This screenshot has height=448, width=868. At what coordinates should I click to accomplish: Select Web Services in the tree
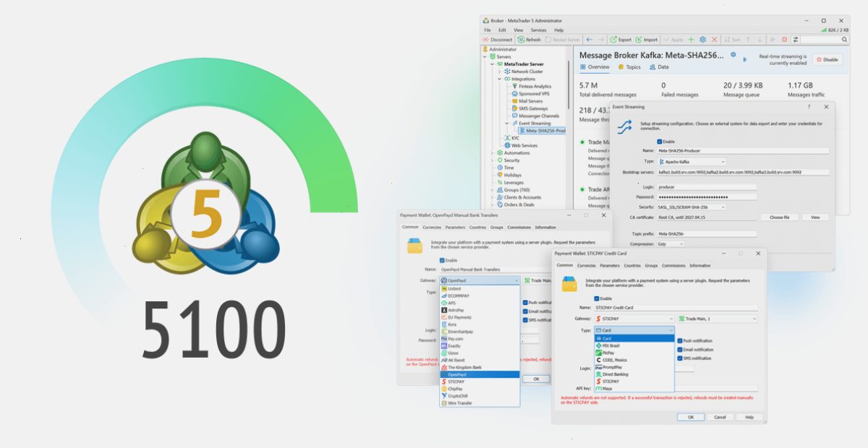[520, 145]
